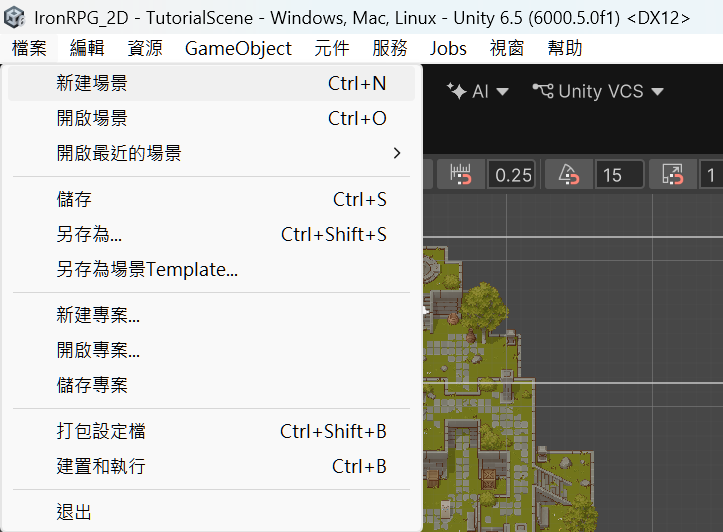The image size is (723, 532).
Task: Open the 檔案 menu
Action: click(29, 48)
